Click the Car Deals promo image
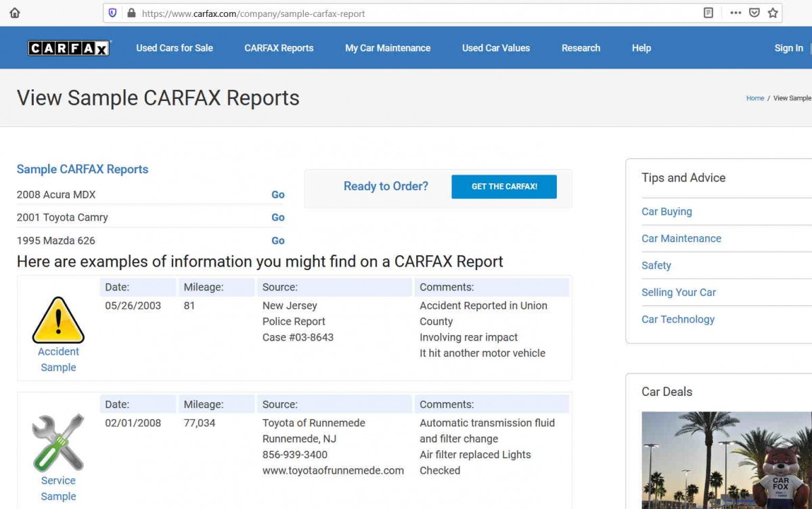Viewport: 812px width, 509px height. (x=727, y=460)
